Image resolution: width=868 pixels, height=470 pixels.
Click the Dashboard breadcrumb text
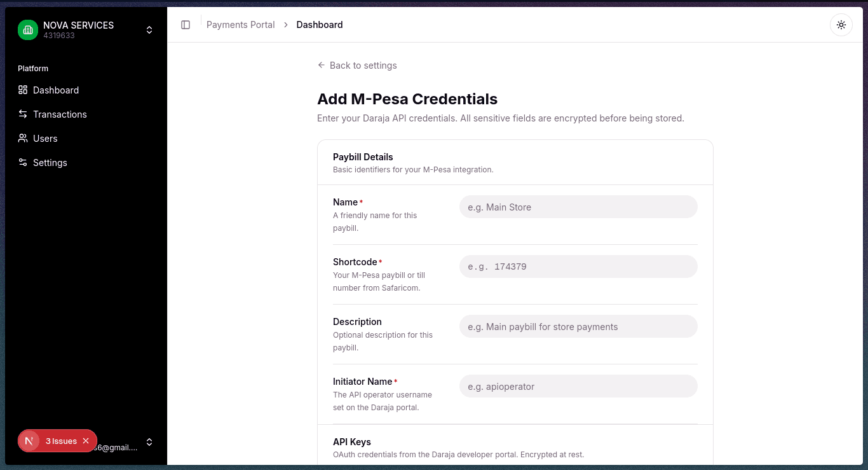click(320, 25)
